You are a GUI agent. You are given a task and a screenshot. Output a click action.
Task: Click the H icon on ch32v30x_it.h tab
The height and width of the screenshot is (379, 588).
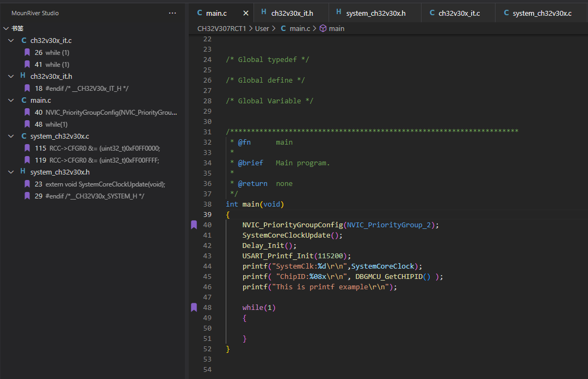coord(264,12)
